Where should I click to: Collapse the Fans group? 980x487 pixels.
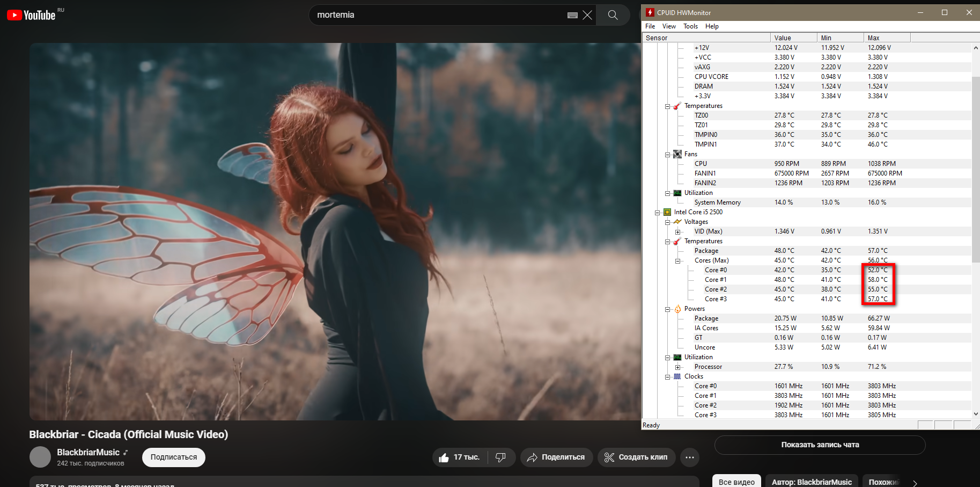tap(668, 155)
